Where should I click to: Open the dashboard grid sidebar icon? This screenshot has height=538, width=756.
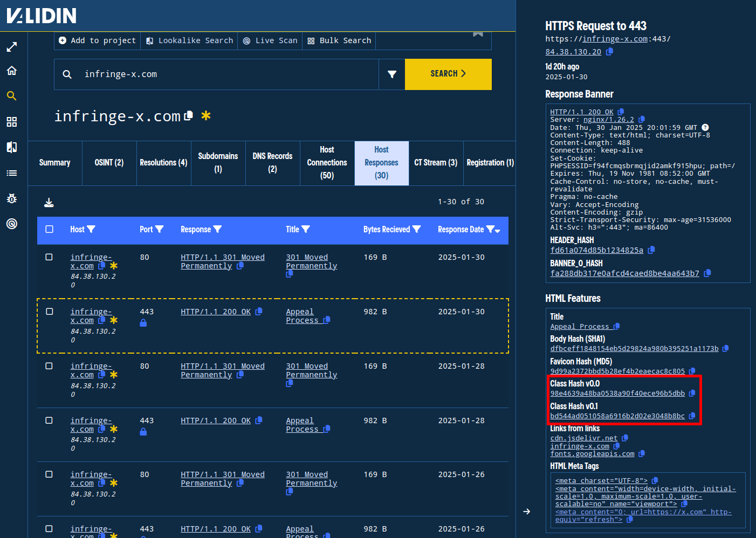pyautogui.click(x=12, y=122)
